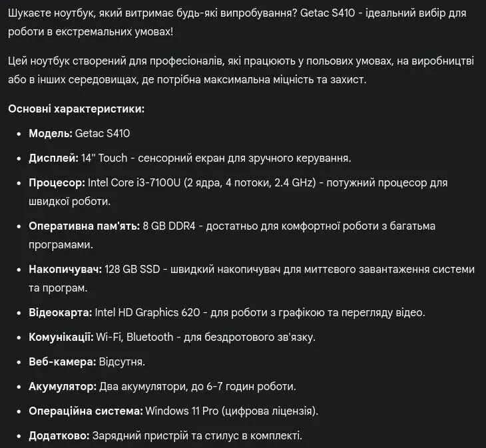Click the bold "Оперативна пам'ять:" label
The height and width of the screenshot is (448, 486).
pyautogui.click(x=84, y=226)
